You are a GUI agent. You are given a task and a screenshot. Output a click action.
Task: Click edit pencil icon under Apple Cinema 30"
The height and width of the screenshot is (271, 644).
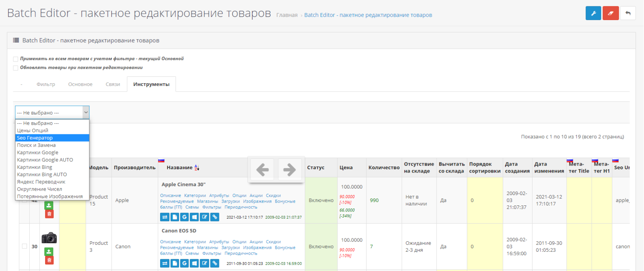(204, 217)
